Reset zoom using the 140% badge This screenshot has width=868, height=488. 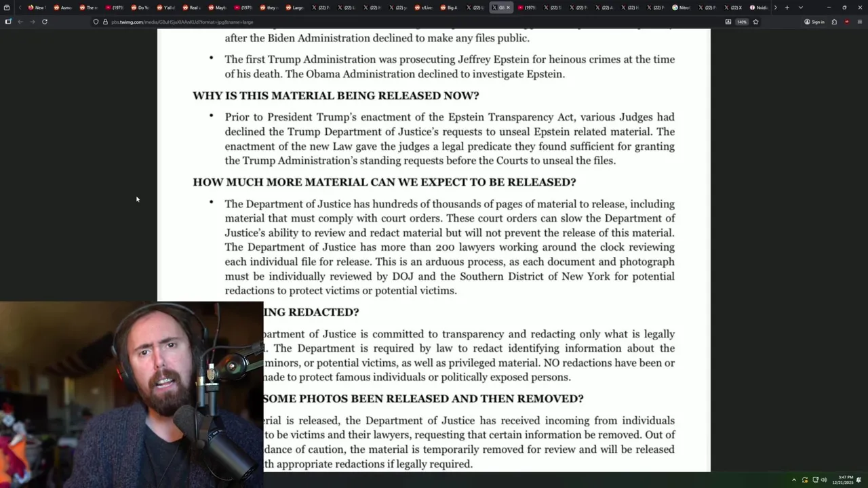click(x=742, y=22)
